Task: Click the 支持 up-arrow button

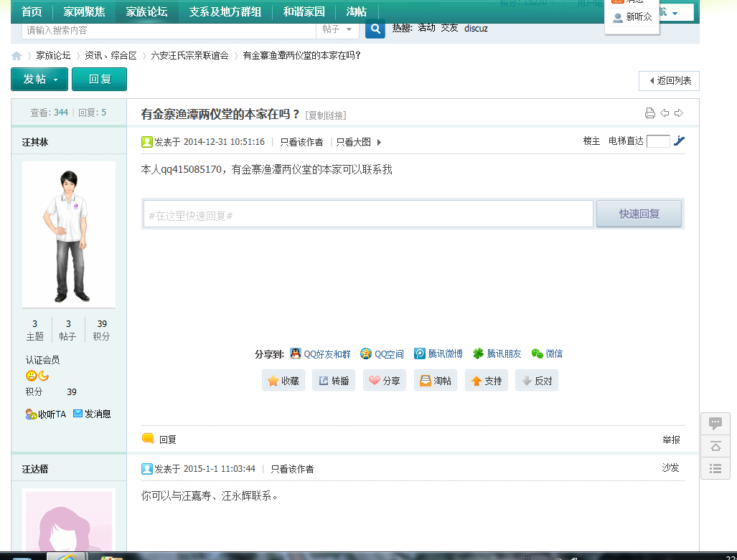Action: click(487, 381)
